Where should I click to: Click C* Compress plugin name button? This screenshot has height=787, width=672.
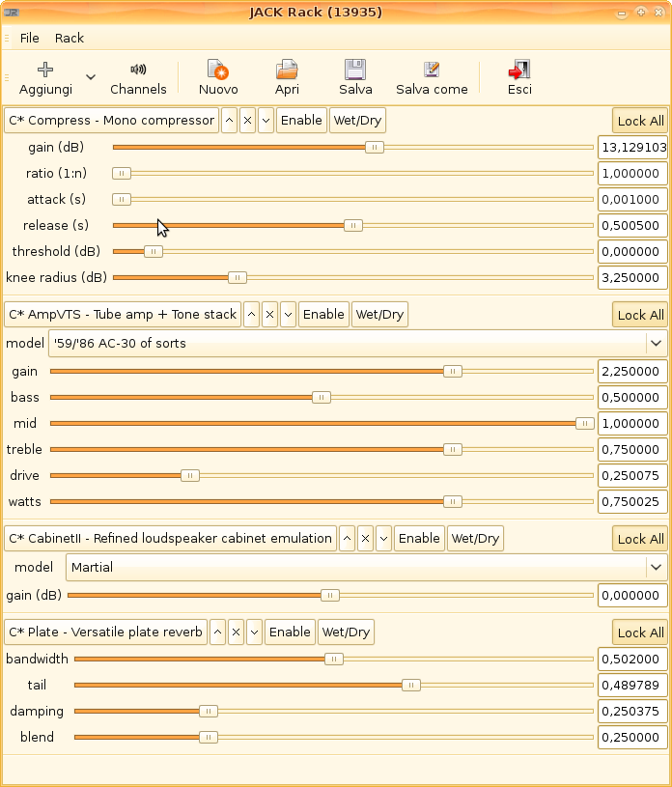pyautogui.click(x=111, y=121)
